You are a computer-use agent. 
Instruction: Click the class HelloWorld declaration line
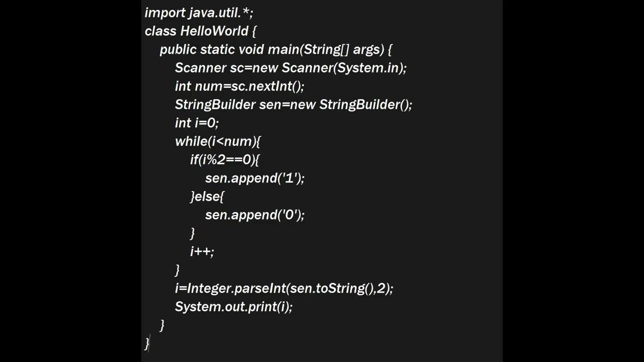coord(200,31)
